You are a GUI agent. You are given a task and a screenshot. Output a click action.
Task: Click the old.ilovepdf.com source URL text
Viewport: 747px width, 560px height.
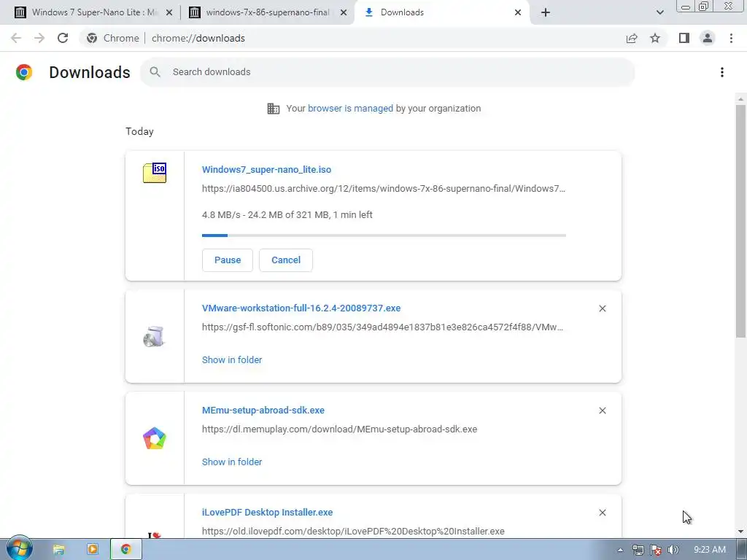click(353, 531)
